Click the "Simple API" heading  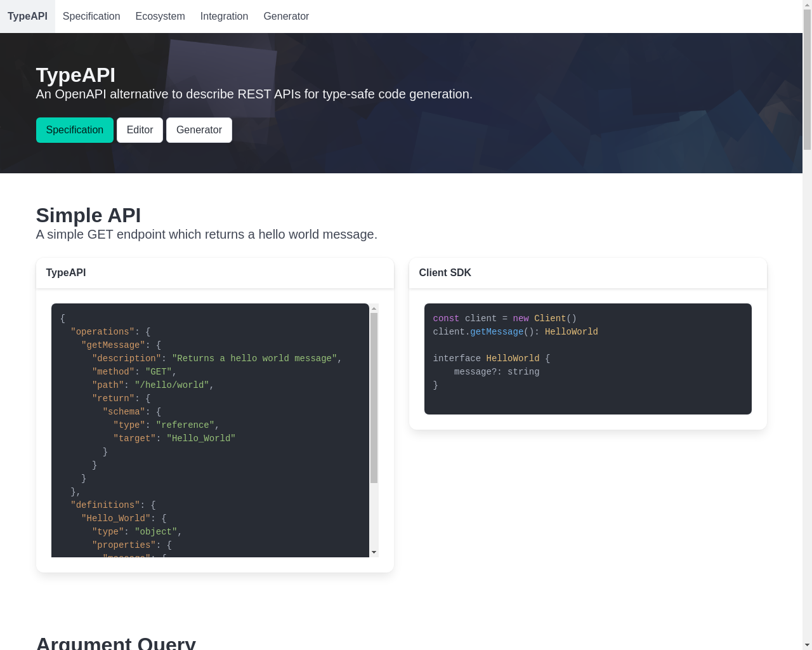coord(88,216)
